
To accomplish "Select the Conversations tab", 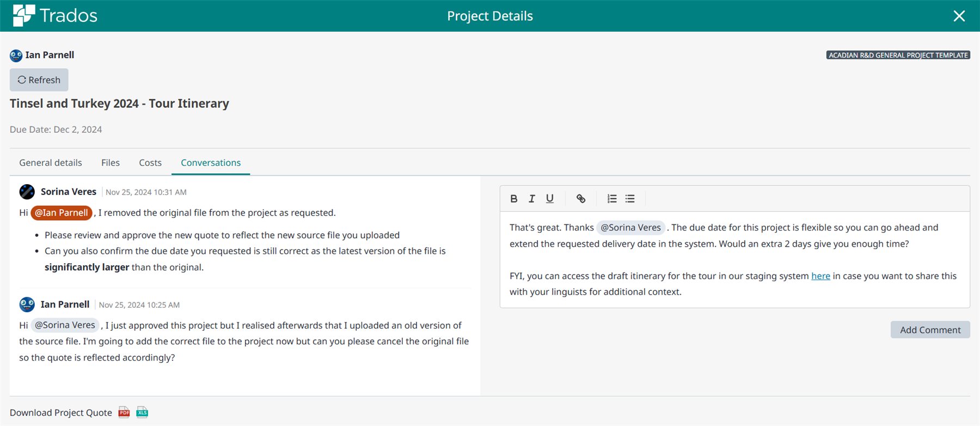I will click(x=211, y=163).
